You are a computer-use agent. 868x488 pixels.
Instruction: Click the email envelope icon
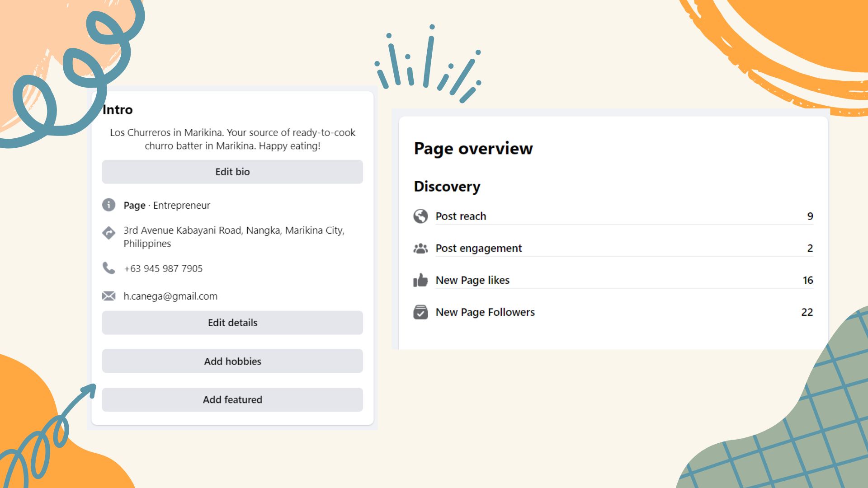108,296
